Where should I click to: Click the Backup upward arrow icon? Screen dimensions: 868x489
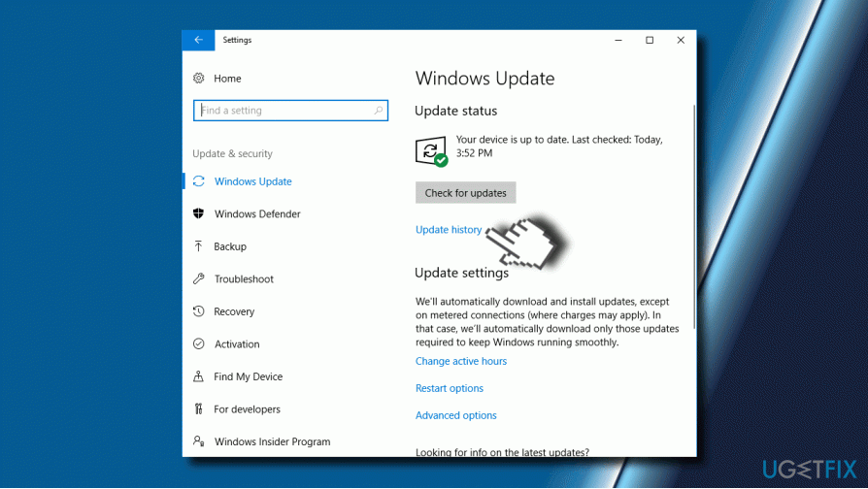tap(199, 246)
